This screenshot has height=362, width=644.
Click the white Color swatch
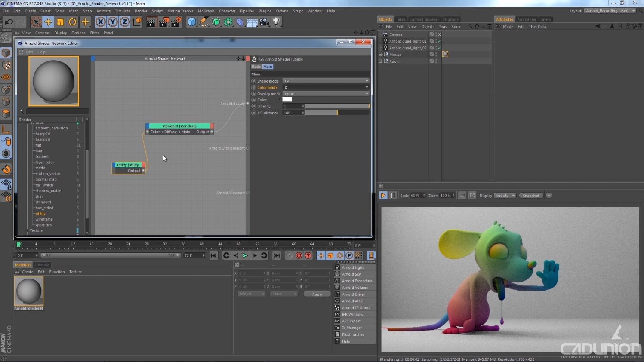(287, 100)
